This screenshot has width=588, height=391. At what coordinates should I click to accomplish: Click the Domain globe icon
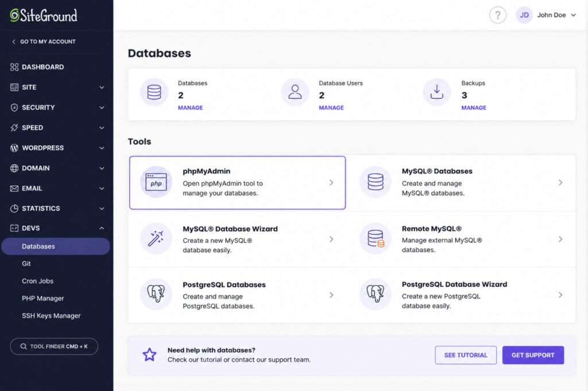tap(14, 168)
